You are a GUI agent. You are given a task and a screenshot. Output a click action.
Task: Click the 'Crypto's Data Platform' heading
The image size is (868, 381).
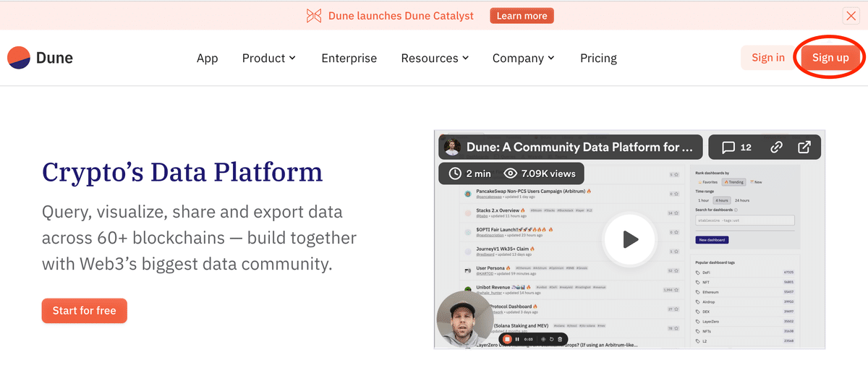point(182,172)
